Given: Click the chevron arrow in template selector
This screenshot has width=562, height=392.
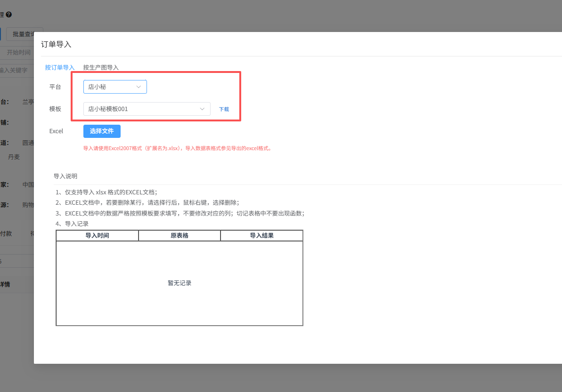Looking at the screenshot, I should tap(202, 109).
